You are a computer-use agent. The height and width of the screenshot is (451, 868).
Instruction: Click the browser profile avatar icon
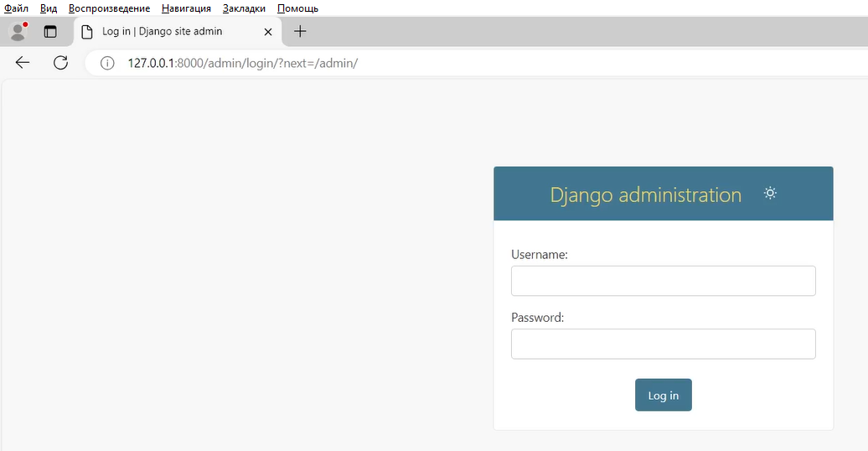pyautogui.click(x=18, y=32)
